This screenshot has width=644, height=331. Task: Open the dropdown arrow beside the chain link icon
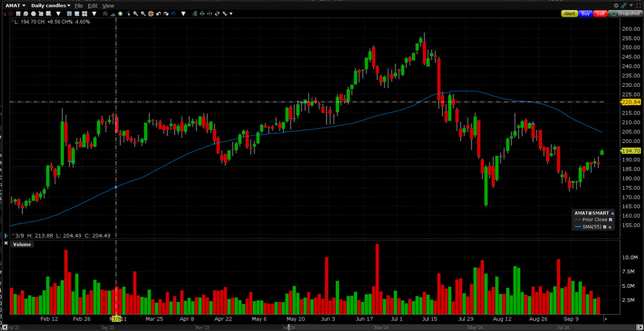coord(630,5)
